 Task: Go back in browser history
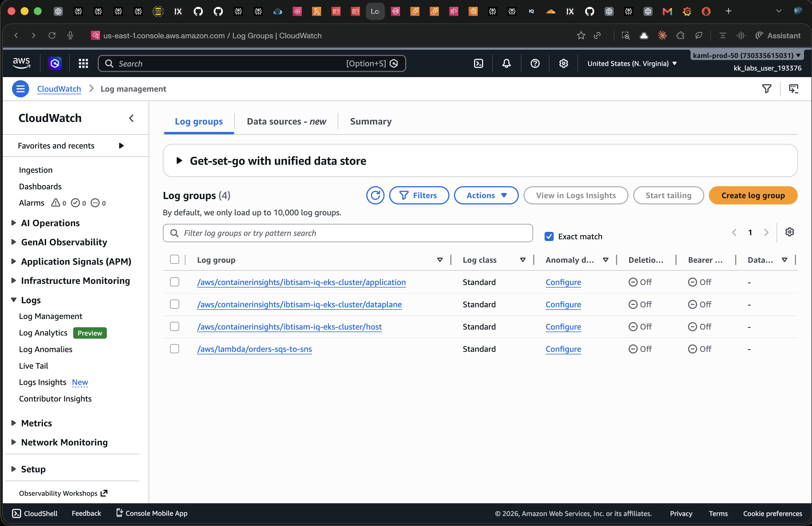tap(16, 35)
